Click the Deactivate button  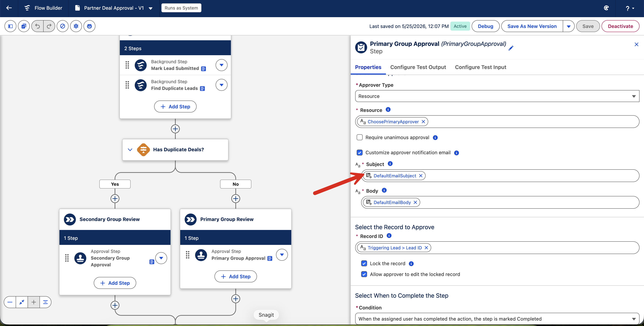620,26
